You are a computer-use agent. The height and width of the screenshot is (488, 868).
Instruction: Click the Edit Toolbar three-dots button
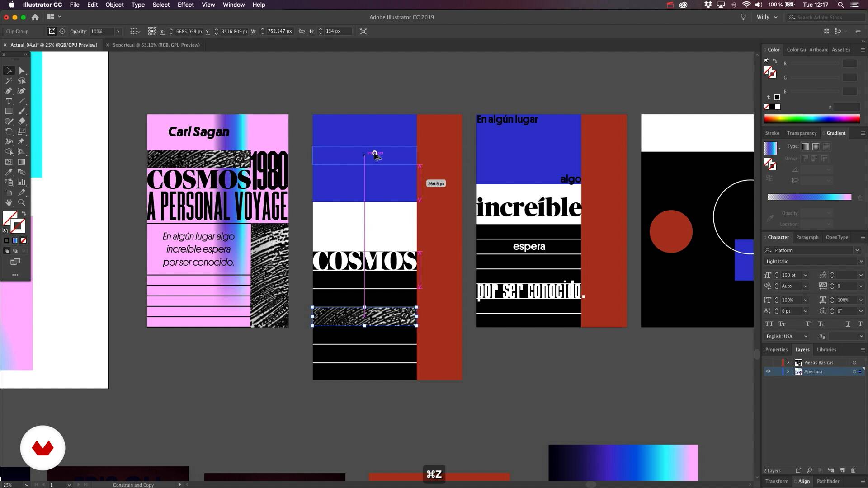pos(15,275)
